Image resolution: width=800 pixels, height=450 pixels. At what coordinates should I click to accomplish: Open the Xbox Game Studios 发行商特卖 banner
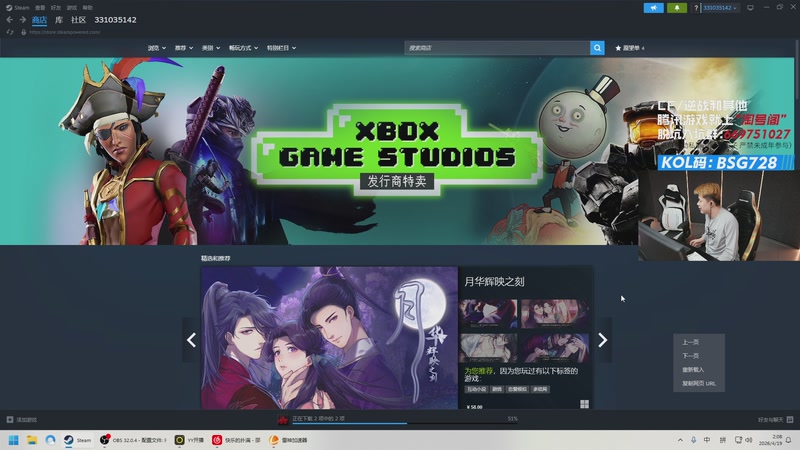(x=398, y=151)
